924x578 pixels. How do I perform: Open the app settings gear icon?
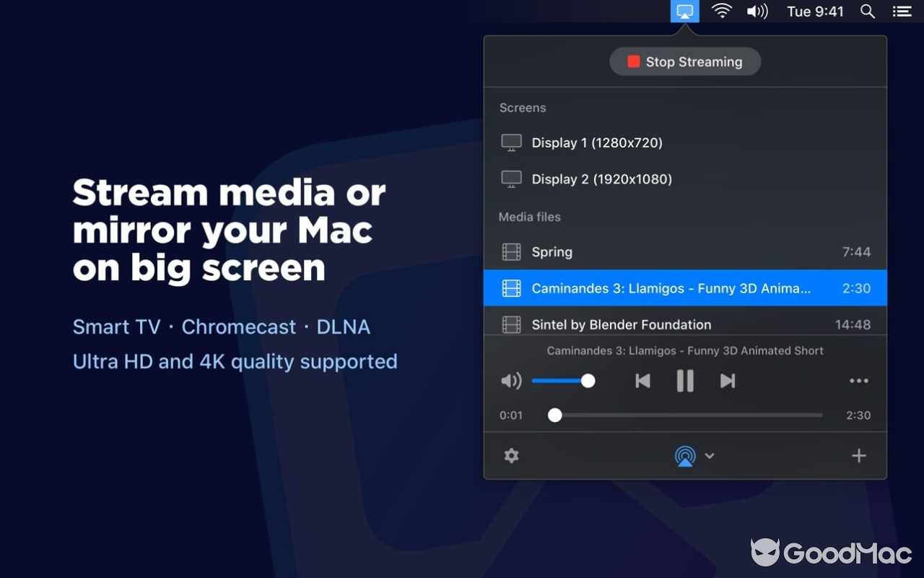coord(511,456)
